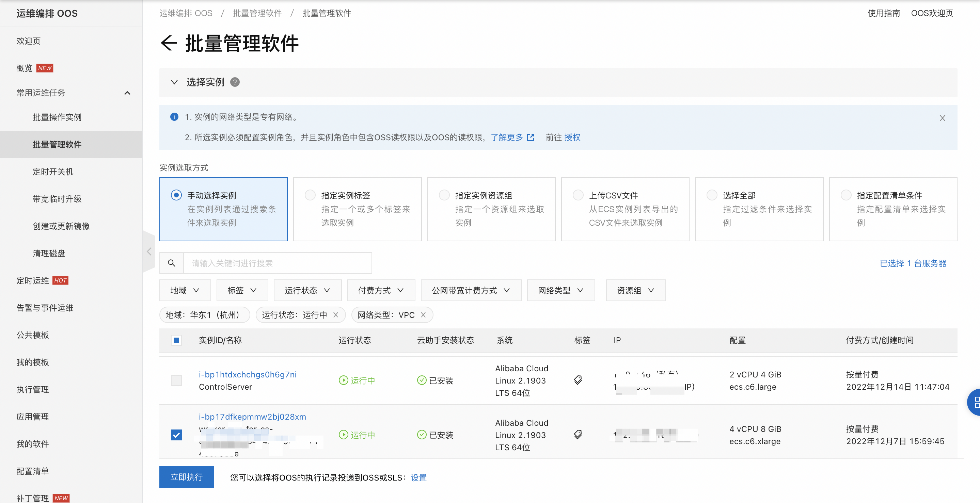This screenshot has height=503, width=980.
Task: Open 定时运维 sidebar item
Action: (32, 280)
